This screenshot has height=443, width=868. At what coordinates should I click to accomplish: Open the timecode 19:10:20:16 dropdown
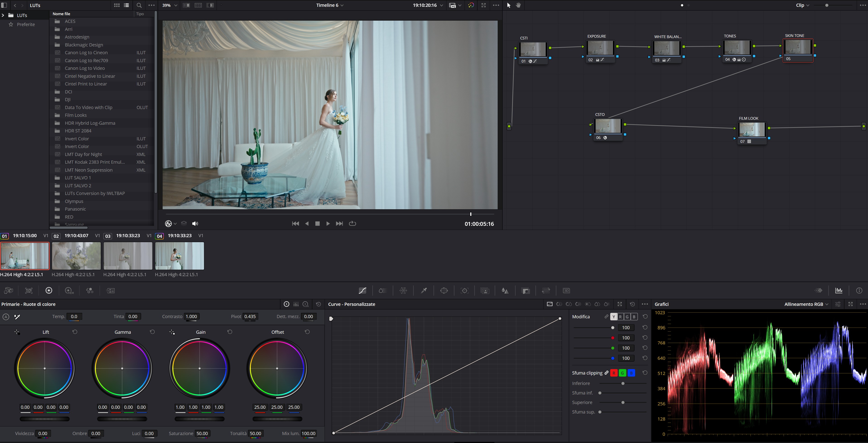428,5
